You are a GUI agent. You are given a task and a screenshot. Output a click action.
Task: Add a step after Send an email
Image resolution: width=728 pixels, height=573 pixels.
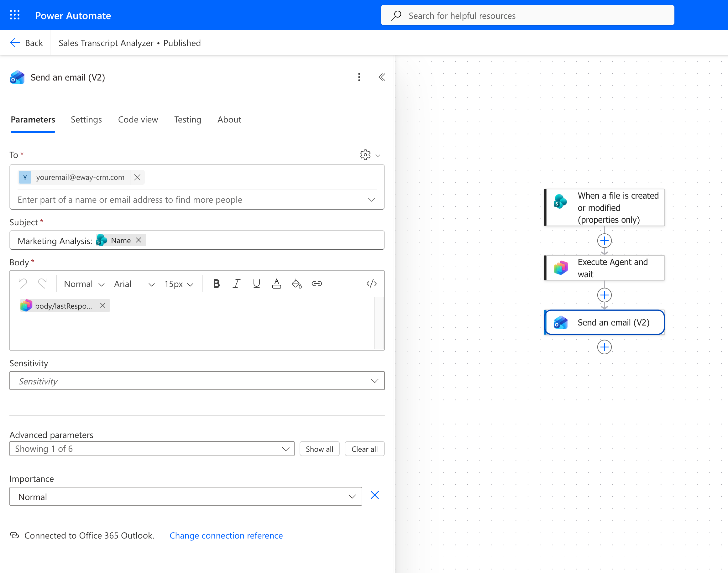coord(605,347)
